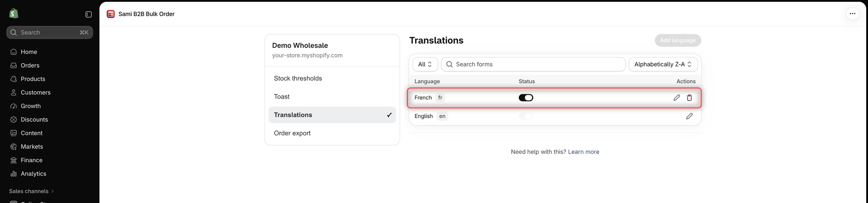Viewport: 868px width, 203px height.
Task: Collapse the sidebar using the panel icon
Action: click(89, 14)
